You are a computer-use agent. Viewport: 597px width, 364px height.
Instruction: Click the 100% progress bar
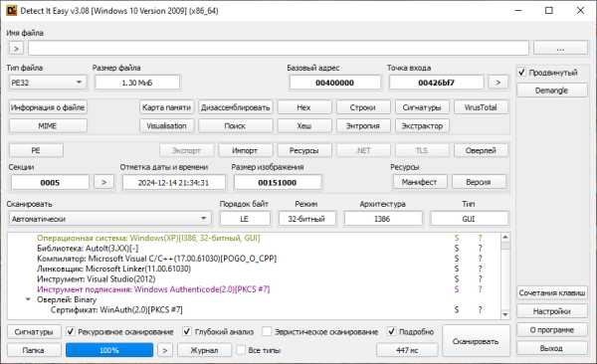(109, 350)
